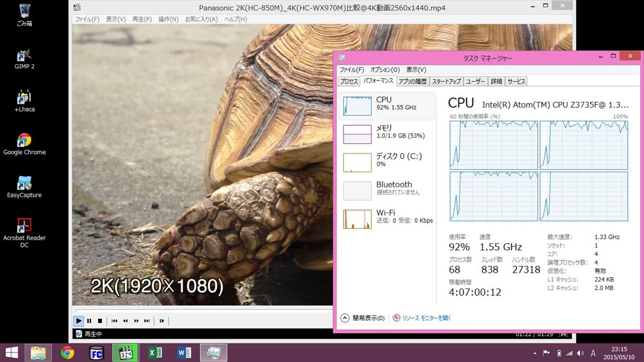Click the 4:07:00:12 uptime value
The image size is (644, 362).
pos(475,292)
